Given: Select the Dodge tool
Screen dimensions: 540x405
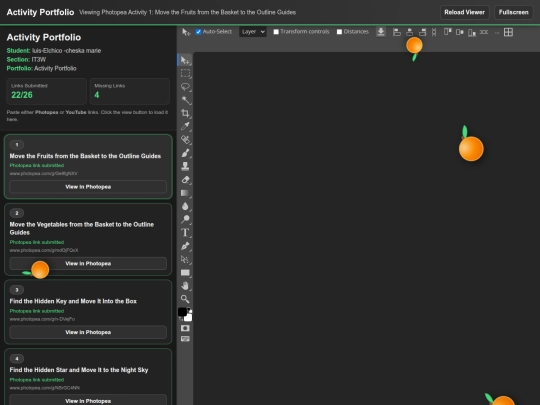Looking at the screenshot, I should click(x=185, y=219).
